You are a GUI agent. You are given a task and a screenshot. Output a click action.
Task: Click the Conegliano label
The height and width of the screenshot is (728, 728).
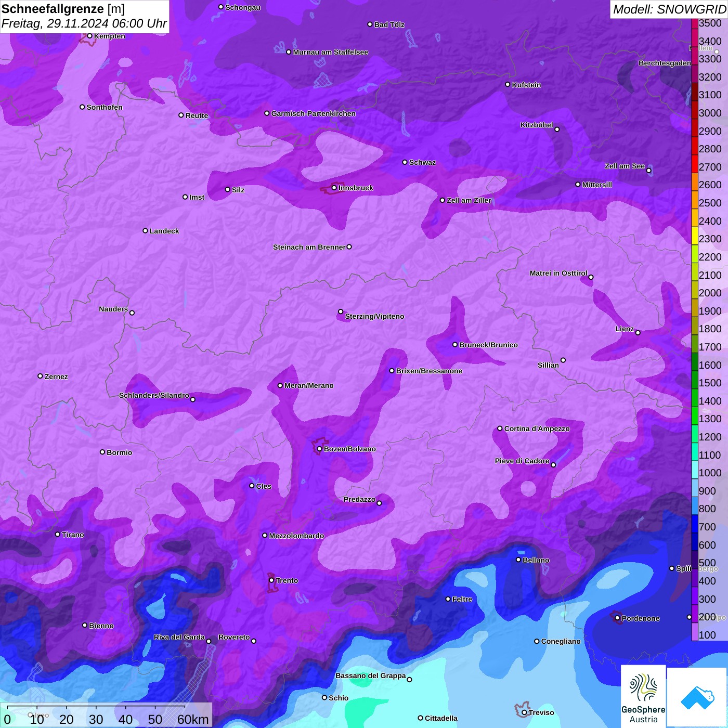pyautogui.click(x=561, y=641)
